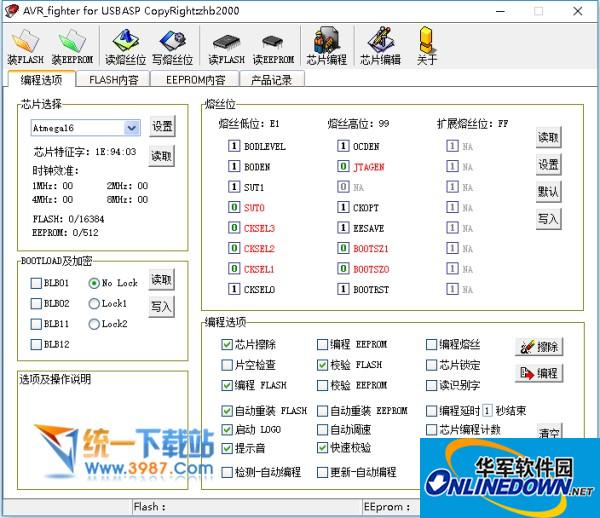Select the No Lock radio button
This screenshot has height=518, width=600.
(94, 283)
